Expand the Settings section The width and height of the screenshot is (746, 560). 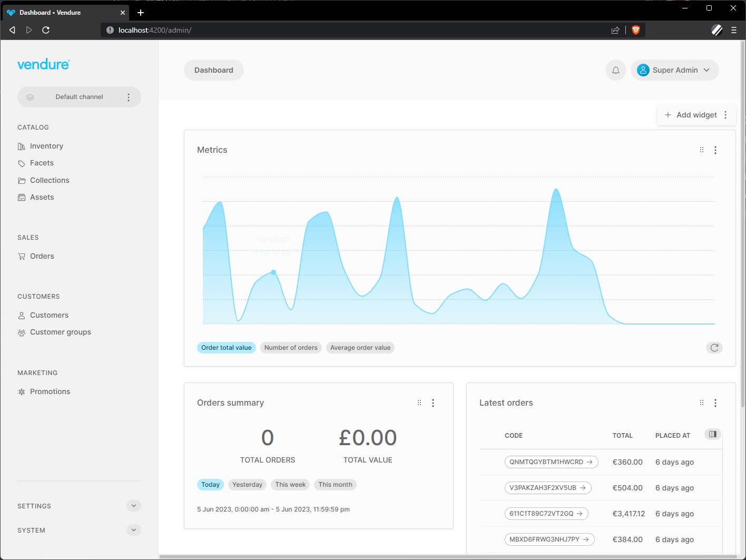click(x=134, y=506)
